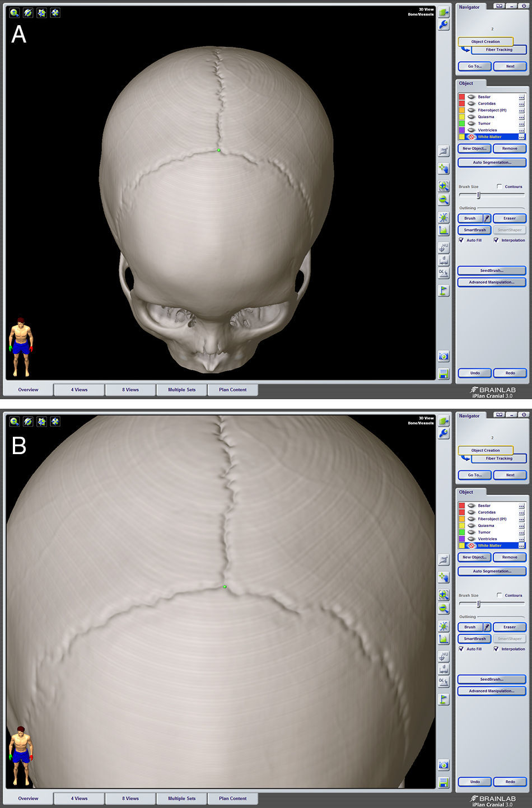This screenshot has width=532, height=808.
Task: Click the screenshot camera icon in panel A
Action: coord(444,357)
